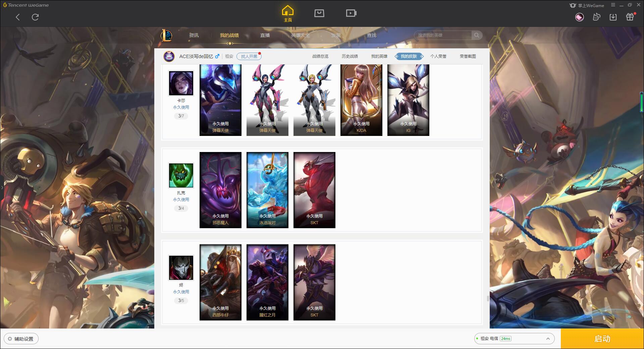Click the 启动 launch button
The image size is (644, 349).
click(602, 339)
